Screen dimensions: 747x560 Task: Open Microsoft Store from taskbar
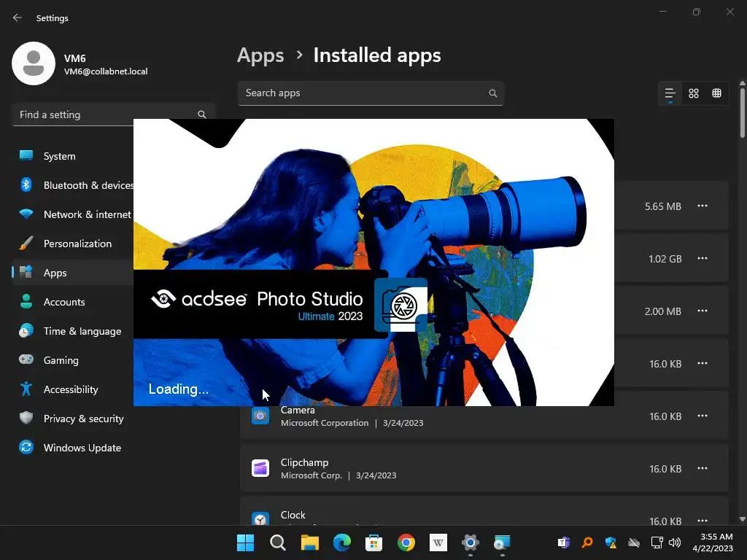coord(374,542)
